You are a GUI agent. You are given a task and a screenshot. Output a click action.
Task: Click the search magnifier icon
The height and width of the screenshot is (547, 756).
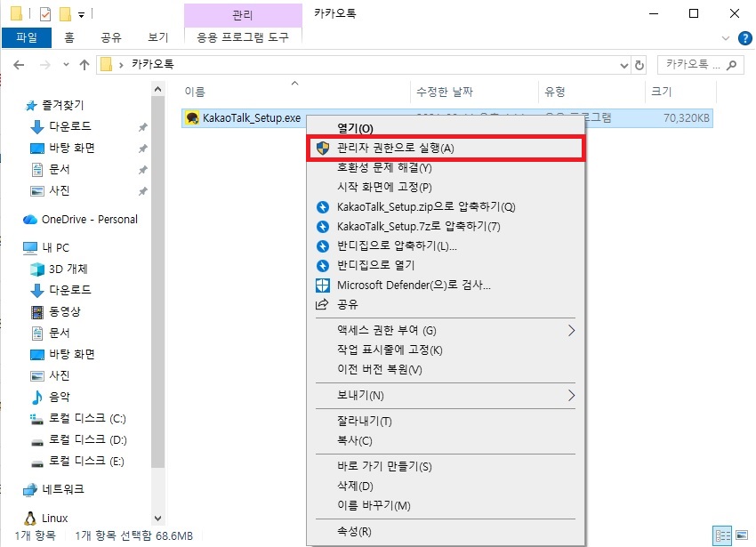click(x=731, y=65)
